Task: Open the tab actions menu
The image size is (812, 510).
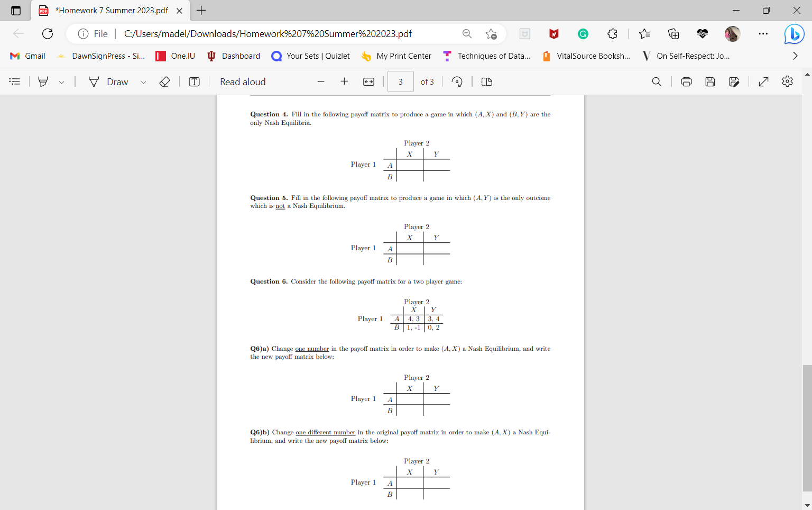Action: [x=16, y=11]
